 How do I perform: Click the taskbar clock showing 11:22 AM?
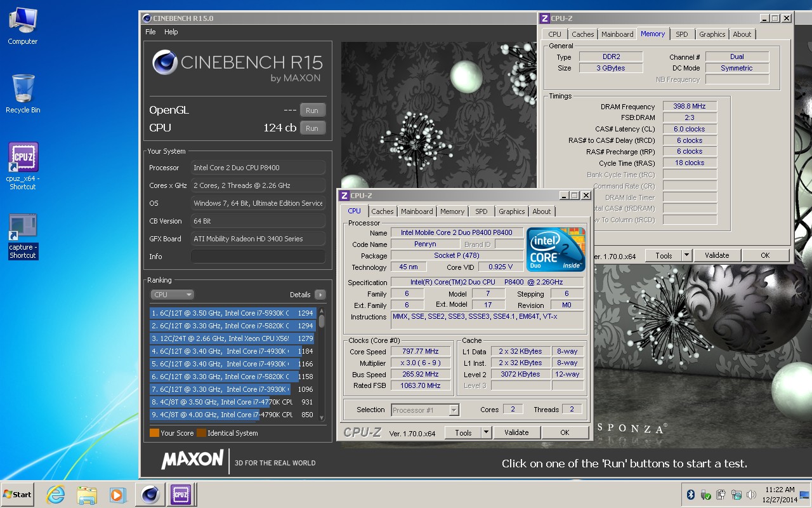click(780, 495)
